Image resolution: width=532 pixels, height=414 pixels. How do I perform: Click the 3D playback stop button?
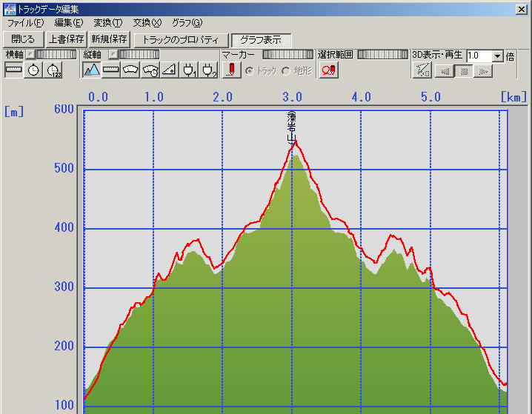point(464,71)
